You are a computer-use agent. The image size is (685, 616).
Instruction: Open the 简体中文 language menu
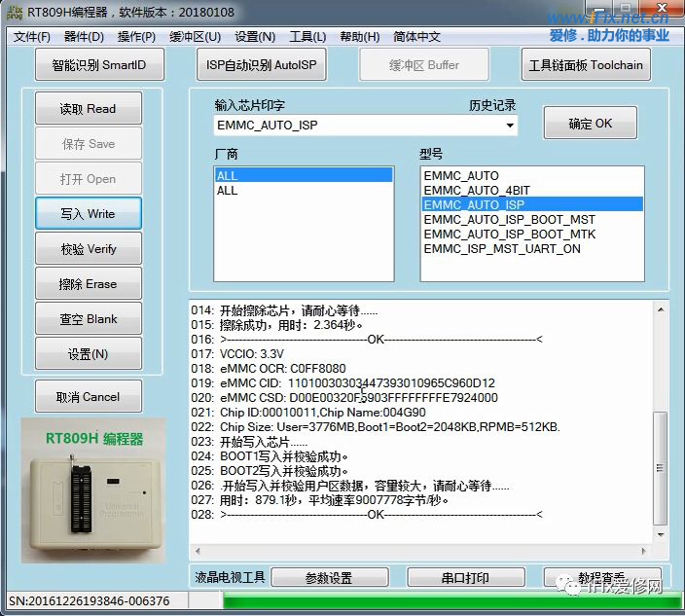click(x=416, y=37)
